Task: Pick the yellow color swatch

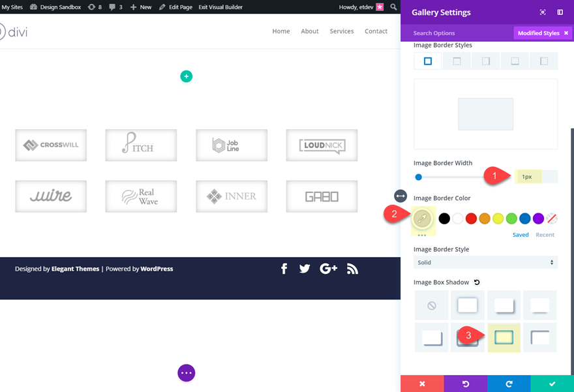Action: point(498,219)
